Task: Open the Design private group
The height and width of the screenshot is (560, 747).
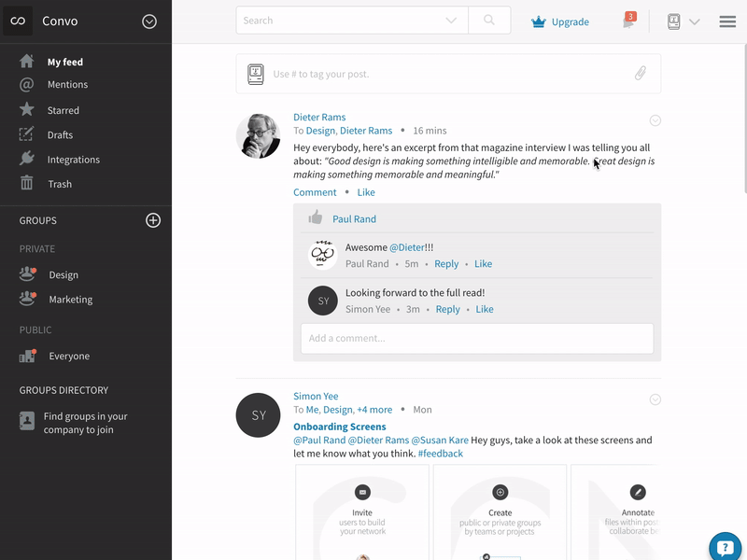Action: click(x=63, y=274)
